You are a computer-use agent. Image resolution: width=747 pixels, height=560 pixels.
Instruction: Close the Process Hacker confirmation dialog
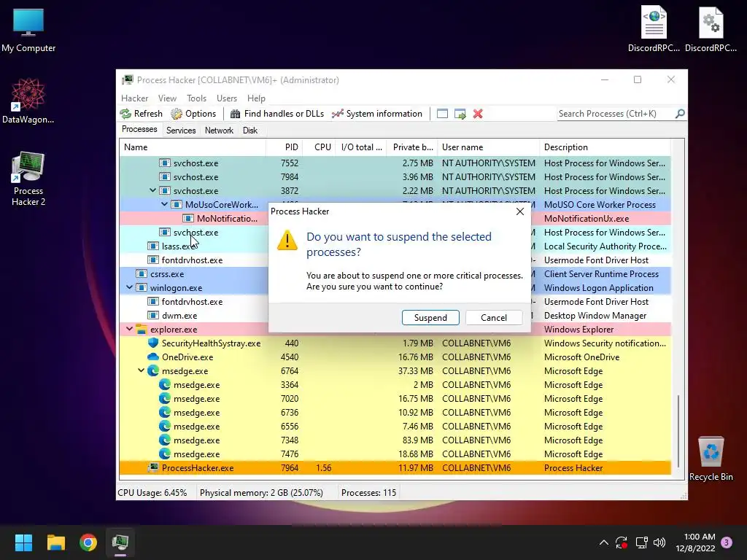point(519,211)
